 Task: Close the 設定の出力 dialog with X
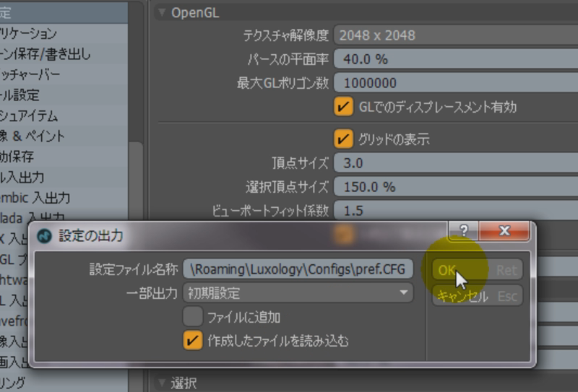(504, 232)
